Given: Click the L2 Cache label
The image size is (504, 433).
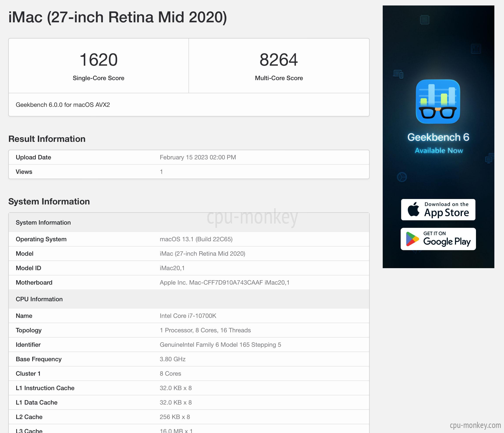Looking at the screenshot, I should pyautogui.click(x=29, y=417).
